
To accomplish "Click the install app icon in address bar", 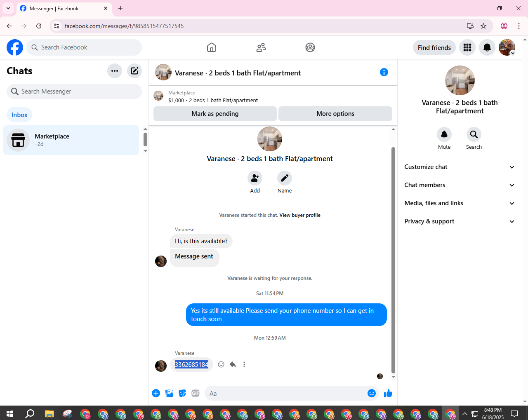I will click(x=470, y=26).
